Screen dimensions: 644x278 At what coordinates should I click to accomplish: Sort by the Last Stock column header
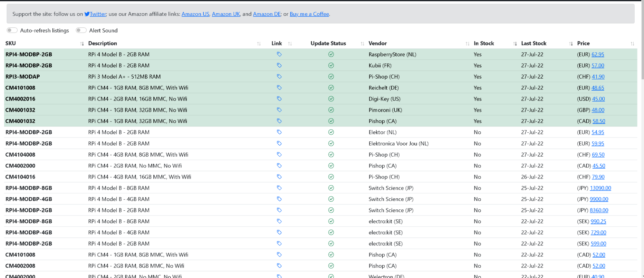pos(533,43)
